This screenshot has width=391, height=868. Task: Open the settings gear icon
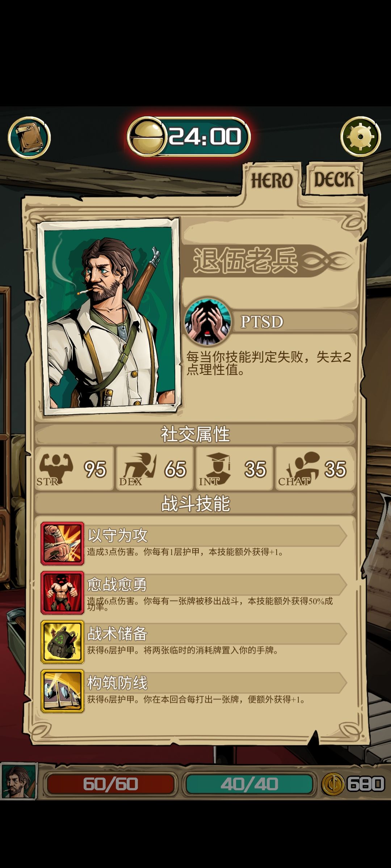[x=361, y=137]
